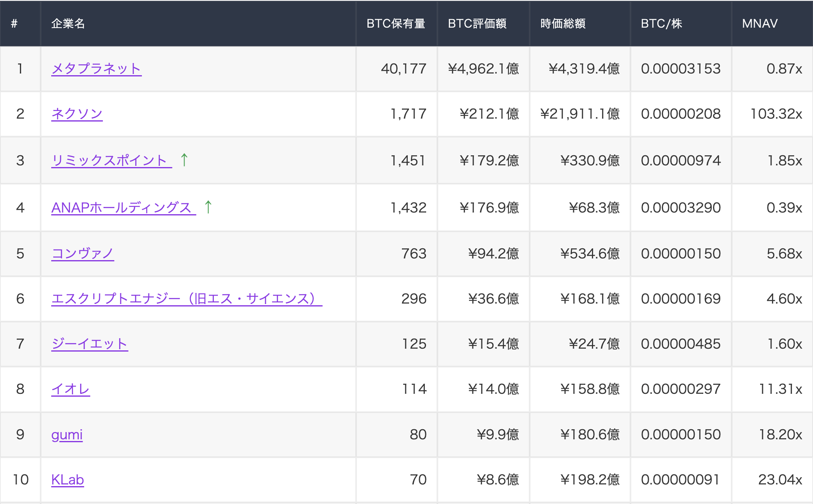Click the green up arrow beside リミックスポイント

point(184,160)
